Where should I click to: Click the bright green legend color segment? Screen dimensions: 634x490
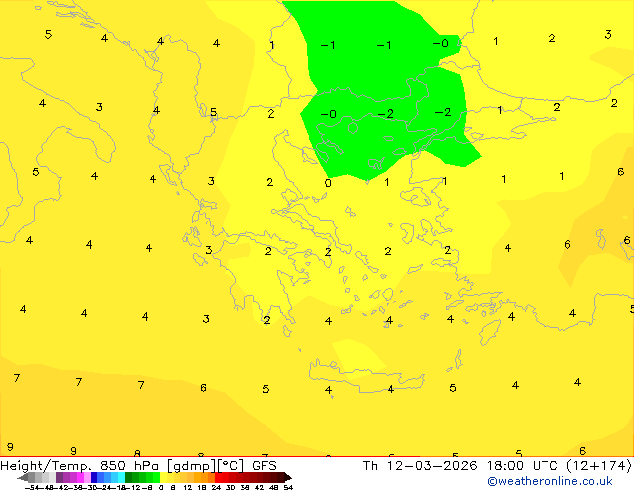coord(156,477)
